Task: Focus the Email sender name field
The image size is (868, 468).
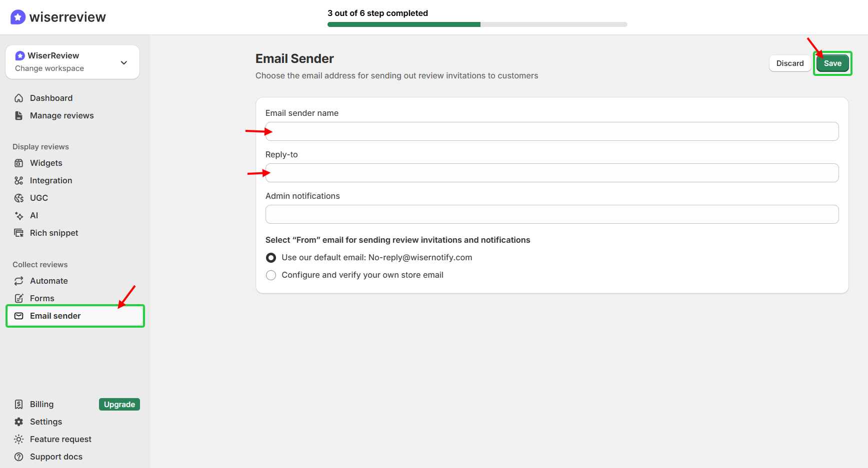Action: pyautogui.click(x=551, y=131)
